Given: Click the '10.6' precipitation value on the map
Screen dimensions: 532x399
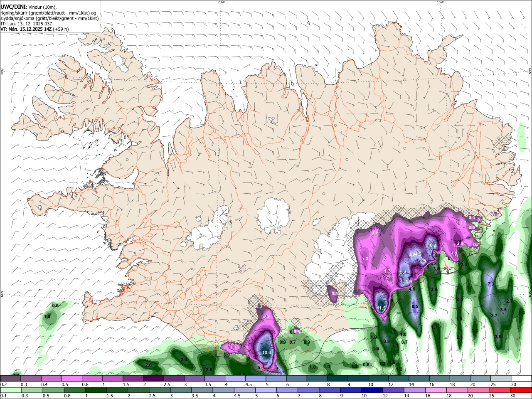Looking at the screenshot, I should pos(266,352).
